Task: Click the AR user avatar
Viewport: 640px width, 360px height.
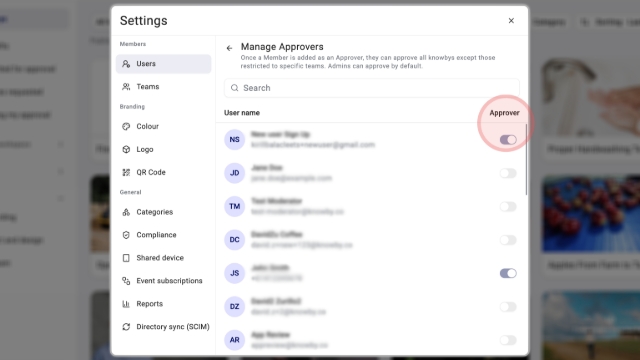Action: 234,340
